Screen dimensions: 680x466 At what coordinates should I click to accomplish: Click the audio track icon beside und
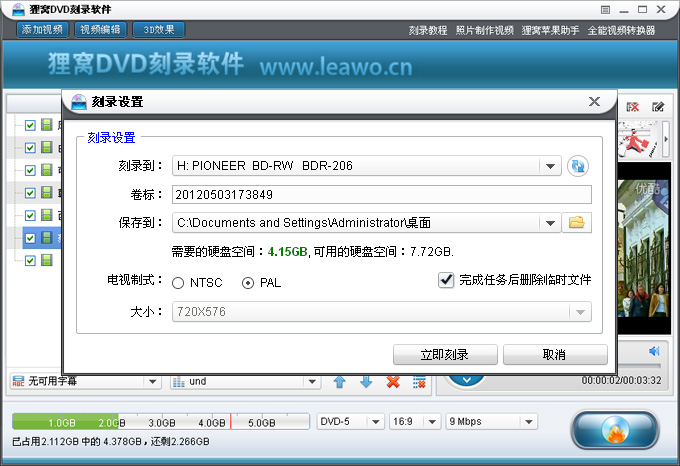pos(179,382)
